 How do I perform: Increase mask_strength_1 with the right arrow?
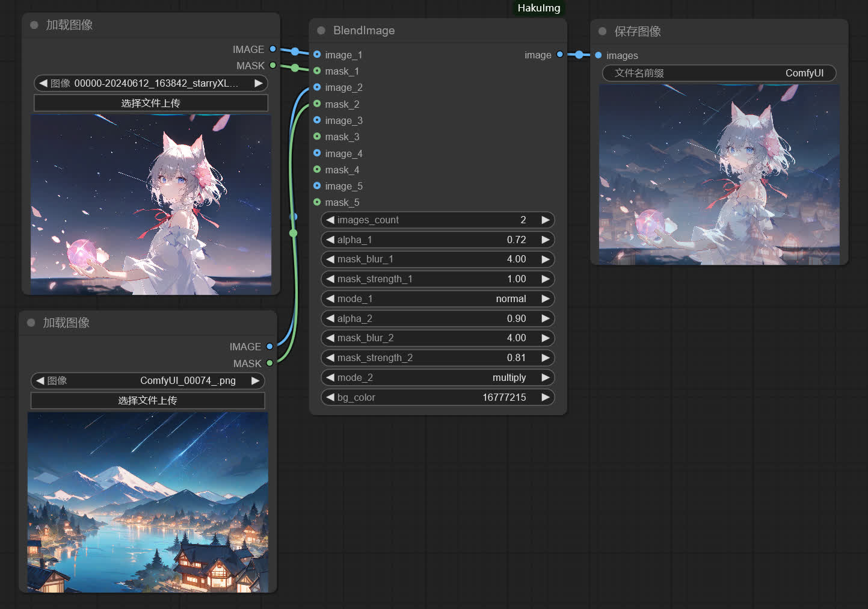[x=546, y=279]
